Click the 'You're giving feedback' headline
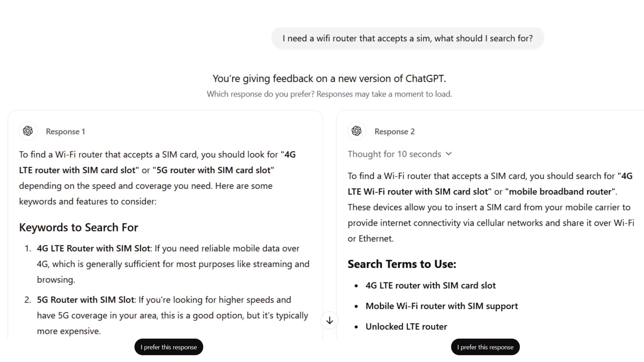This screenshot has height=362, width=644. tap(329, 78)
